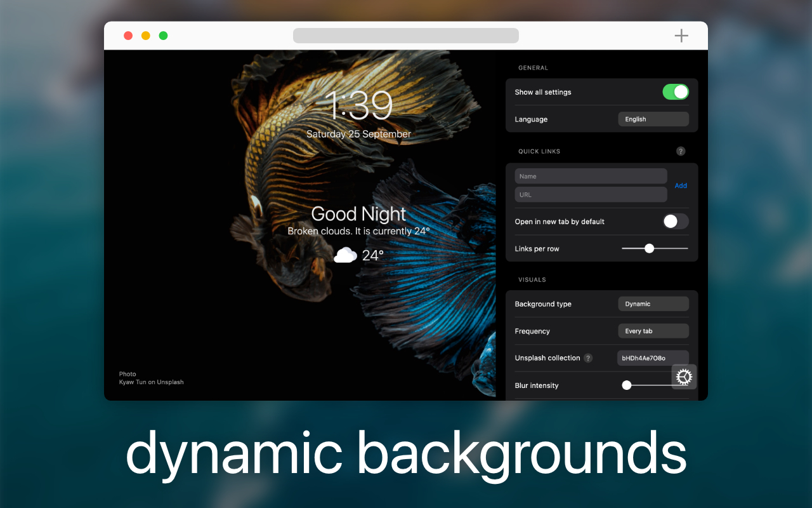The image size is (812, 508).
Task: Click the Quick Links help icon
Action: (681, 151)
